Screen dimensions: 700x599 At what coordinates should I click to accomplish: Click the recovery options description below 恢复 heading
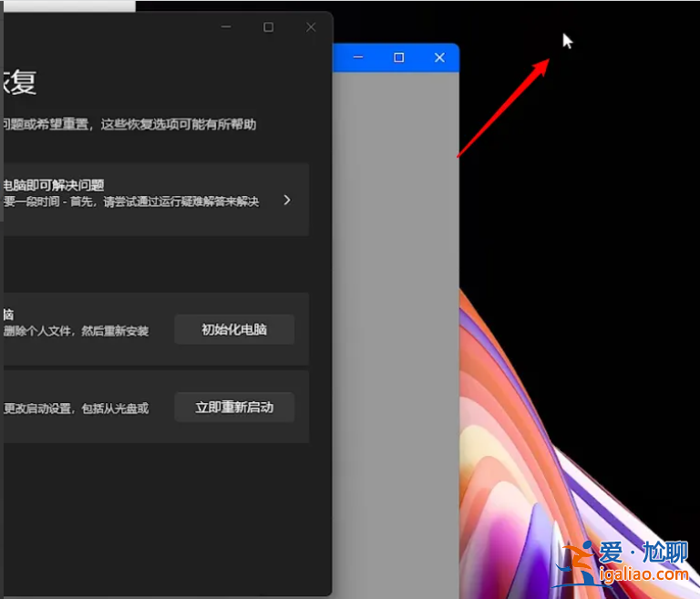click(128, 124)
